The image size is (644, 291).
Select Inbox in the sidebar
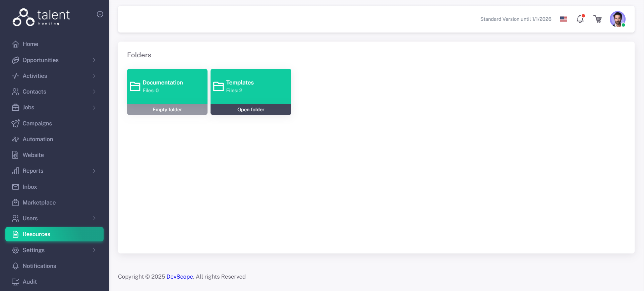[x=30, y=187]
